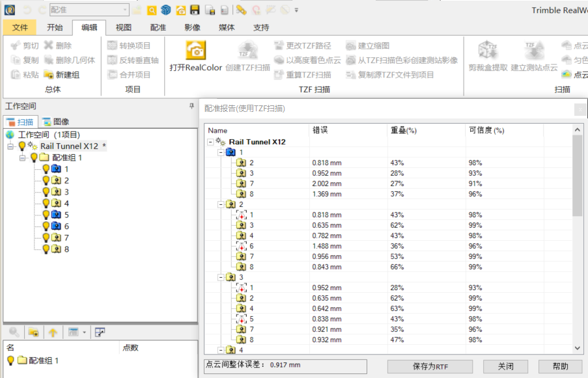Image resolution: width=588 pixels, height=378 pixels.
Task: Click the 新建组 folder icon
Action: [48, 75]
